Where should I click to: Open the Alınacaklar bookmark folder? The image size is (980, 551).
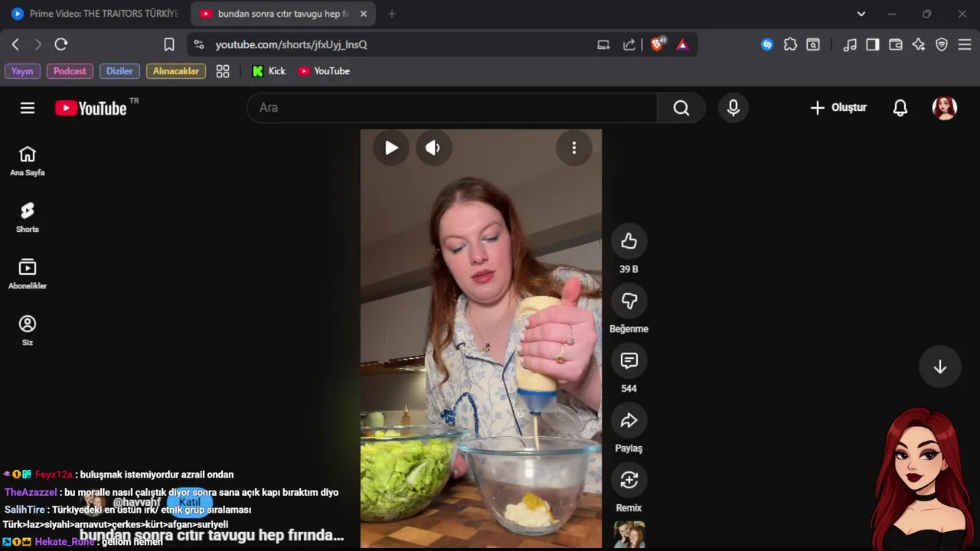point(176,71)
